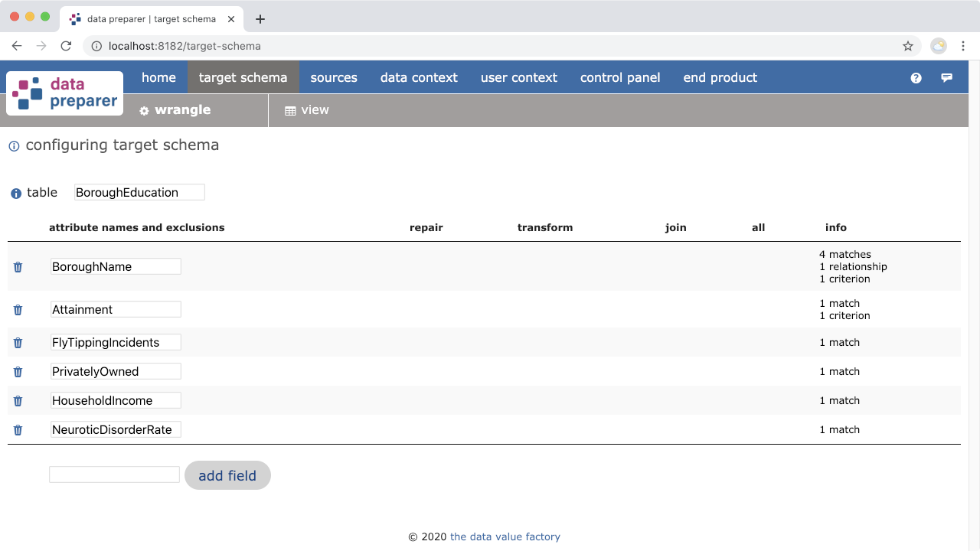This screenshot has height=551, width=980.
Task: Select the data preparer browser tab
Action: [152, 19]
